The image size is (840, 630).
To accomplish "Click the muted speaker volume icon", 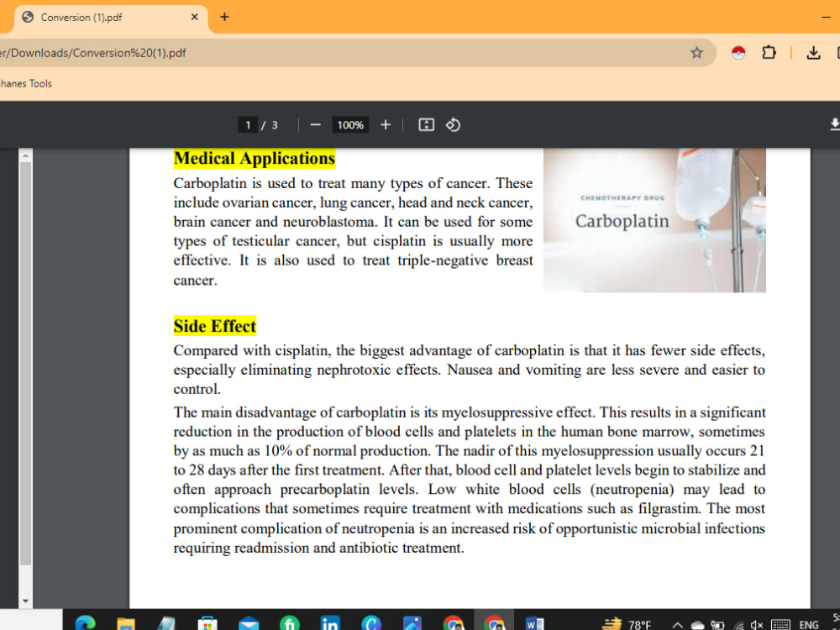I will (x=757, y=625).
